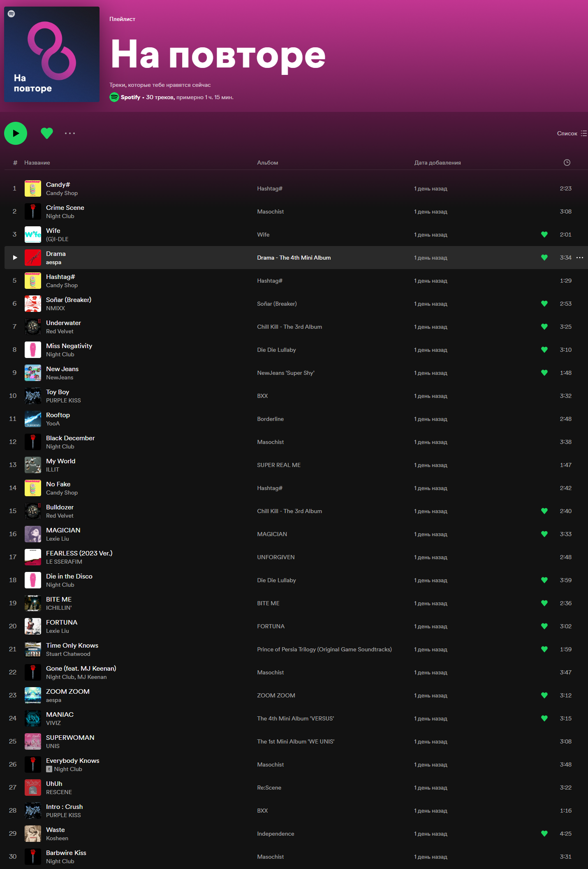Viewport: 588px width, 869px height.
Task: Open Drama - The 4th Mini Album
Action: tap(294, 258)
